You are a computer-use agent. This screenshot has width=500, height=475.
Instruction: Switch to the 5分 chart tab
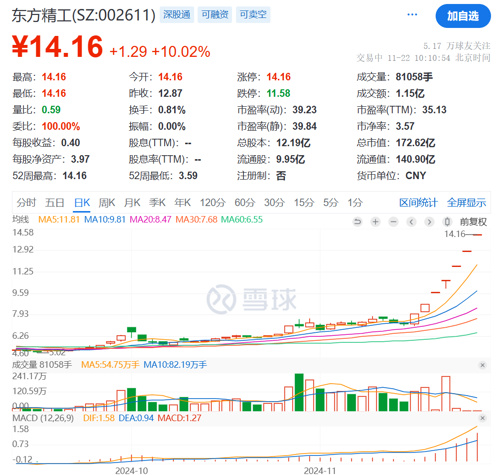tap(331, 203)
